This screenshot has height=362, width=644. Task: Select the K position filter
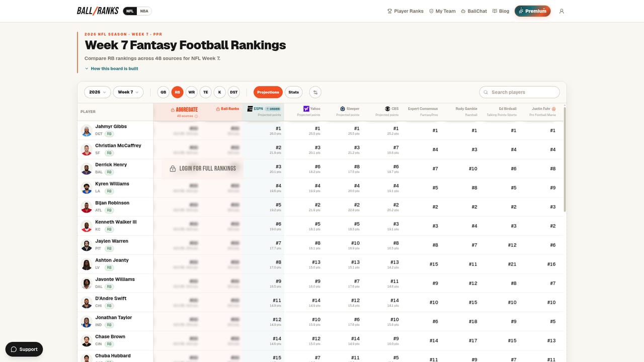pyautogui.click(x=219, y=92)
